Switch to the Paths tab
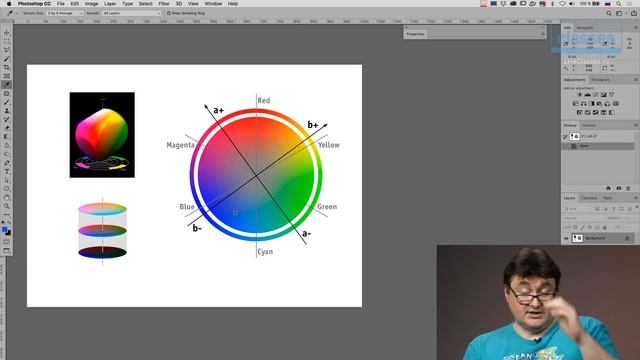The image size is (640, 360). (608, 198)
